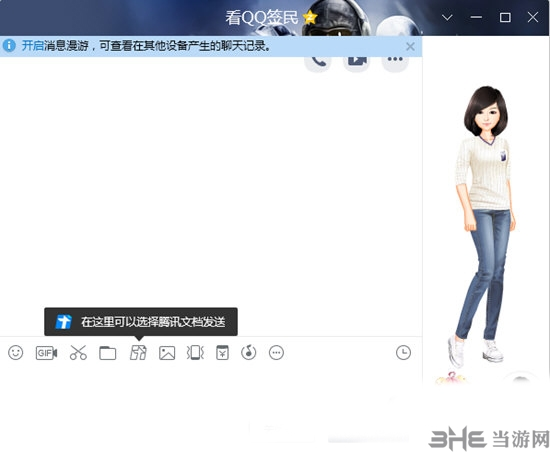This screenshot has width=550, height=452.
Task: Open the music sharing icon
Action: coord(249,353)
